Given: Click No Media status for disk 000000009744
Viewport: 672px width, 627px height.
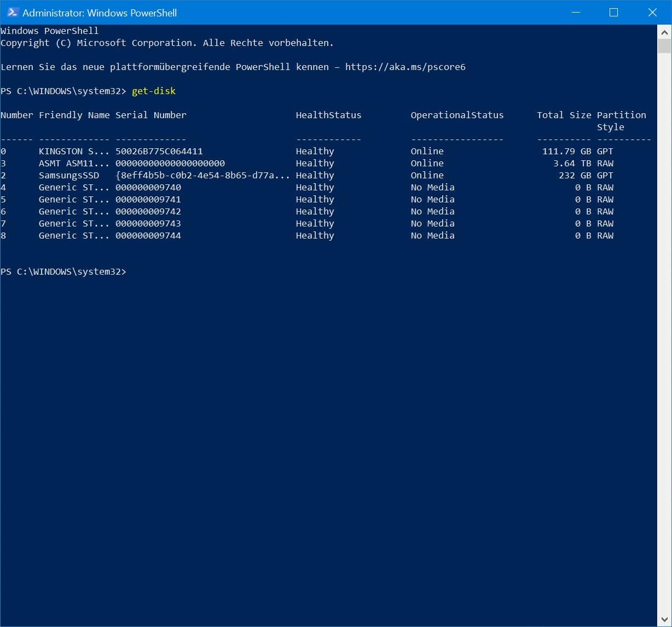Looking at the screenshot, I should point(433,235).
